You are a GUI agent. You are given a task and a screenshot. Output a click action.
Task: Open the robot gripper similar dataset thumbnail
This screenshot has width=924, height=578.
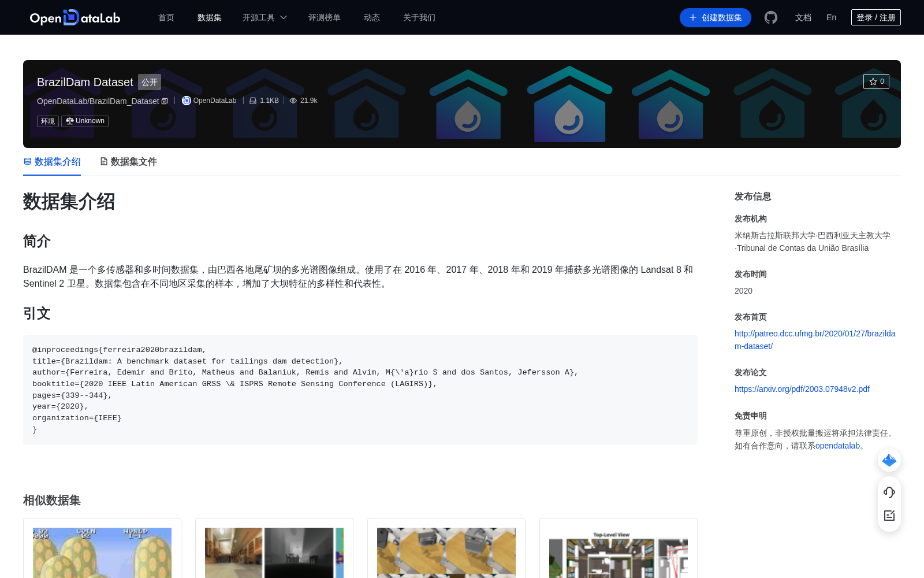click(446, 553)
